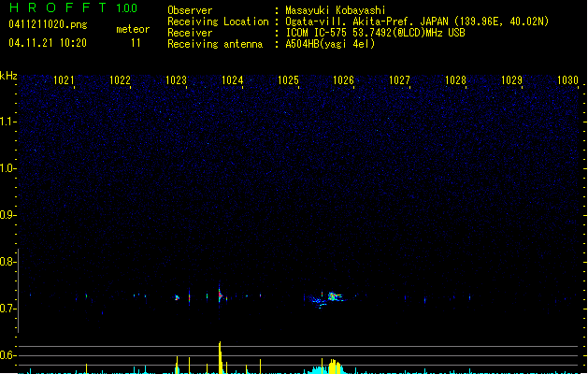The width and height of the screenshot is (588, 374).
Task: Click the 0.8 kHz frequency axis label
Action: point(7,262)
